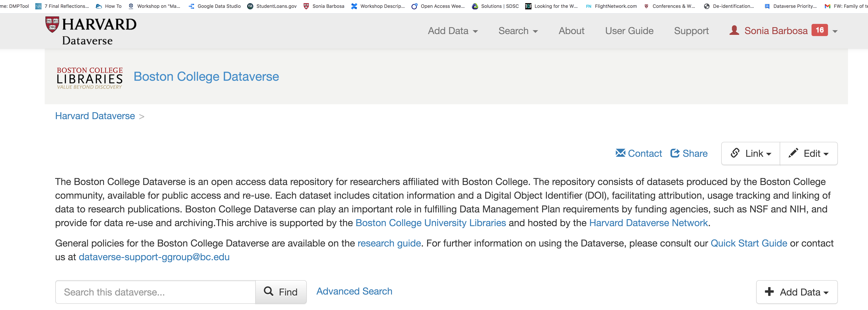Open Advanced Search
This screenshot has height=310, width=868.
tap(354, 291)
